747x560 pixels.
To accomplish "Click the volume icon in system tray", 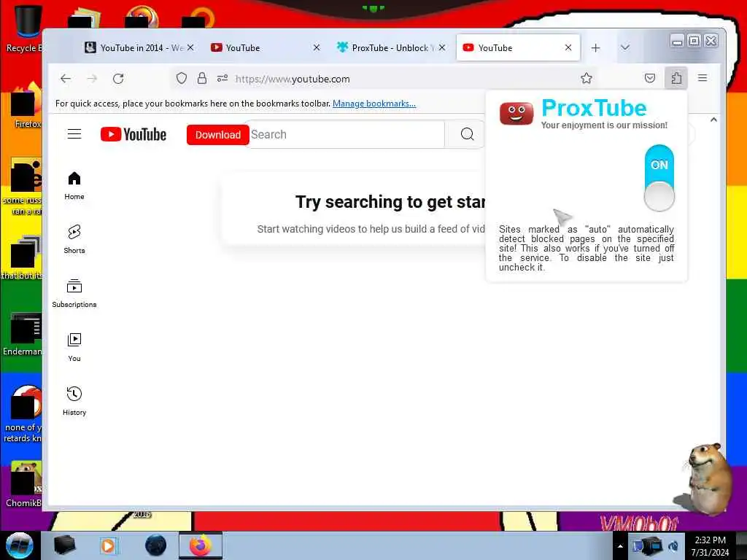I will pyautogui.click(x=673, y=545).
